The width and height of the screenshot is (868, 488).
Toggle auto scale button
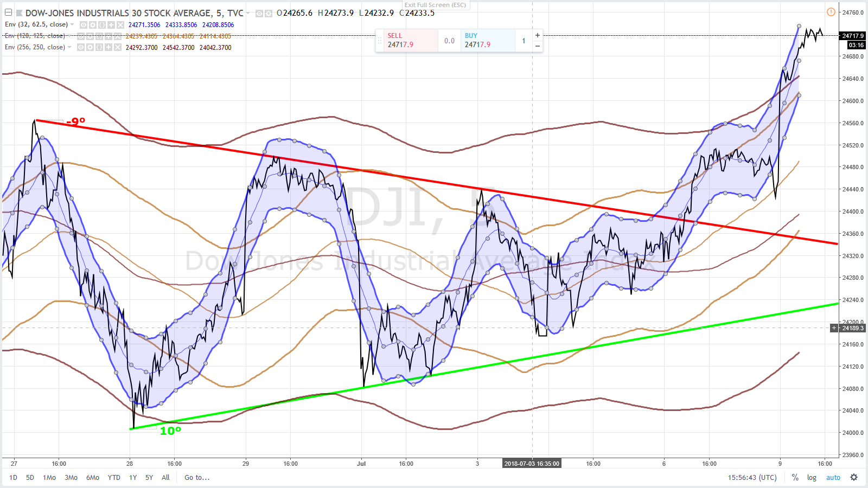point(833,478)
